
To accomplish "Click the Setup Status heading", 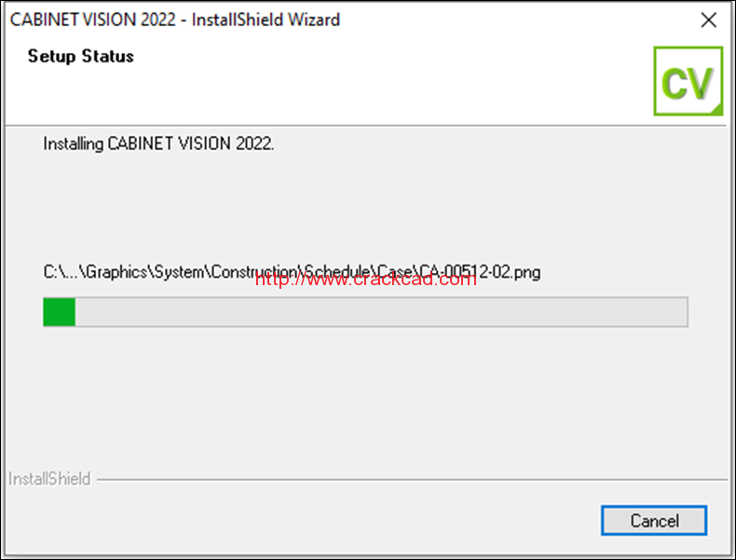I will tap(81, 56).
